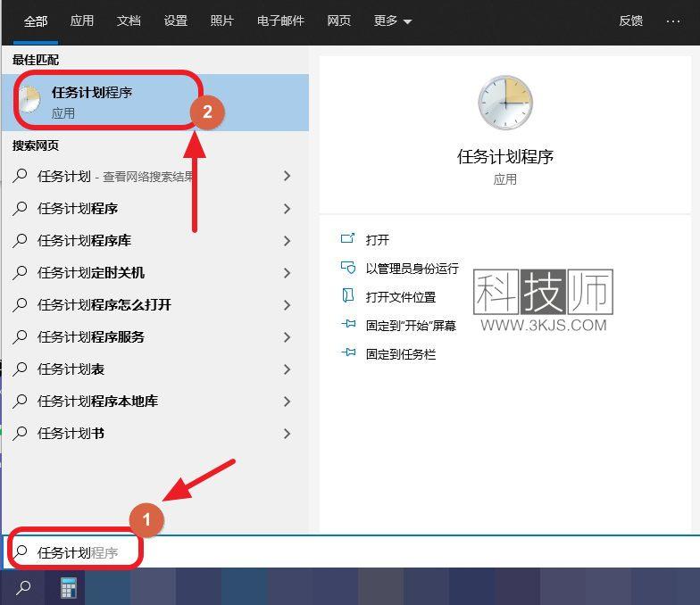Expand chevron for 任务计划程序 web suggestion
This screenshot has height=605, width=700.
point(287,209)
